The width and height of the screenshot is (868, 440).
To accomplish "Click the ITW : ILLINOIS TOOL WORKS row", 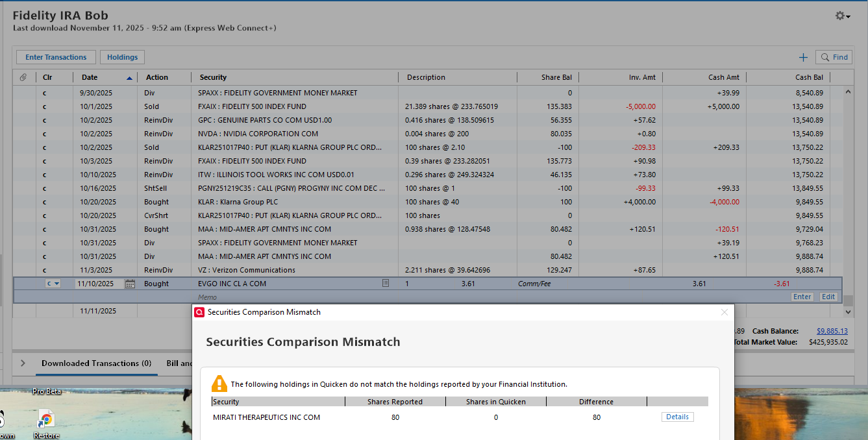I will click(x=428, y=175).
